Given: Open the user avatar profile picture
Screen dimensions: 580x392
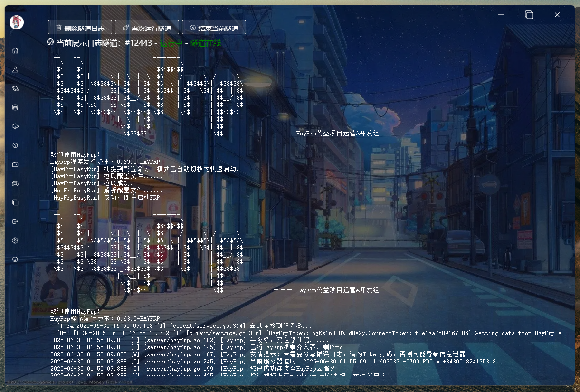Looking at the screenshot, I should pyautogui.click(x=17, y=22).
